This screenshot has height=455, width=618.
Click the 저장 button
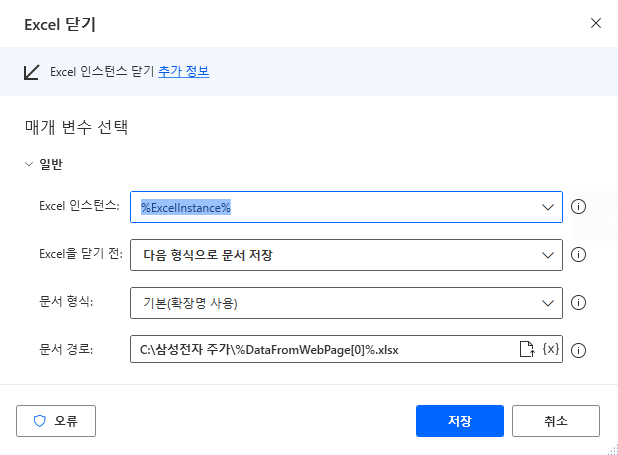coord(460,421)
